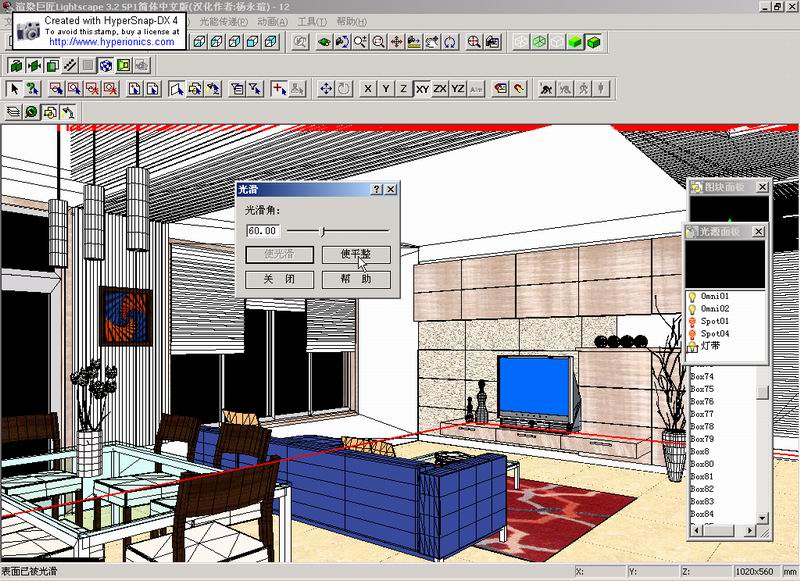800x581 pixels.
Task: Click the 帮助 button in 光滑 dialog
Action: click(356, 280)
